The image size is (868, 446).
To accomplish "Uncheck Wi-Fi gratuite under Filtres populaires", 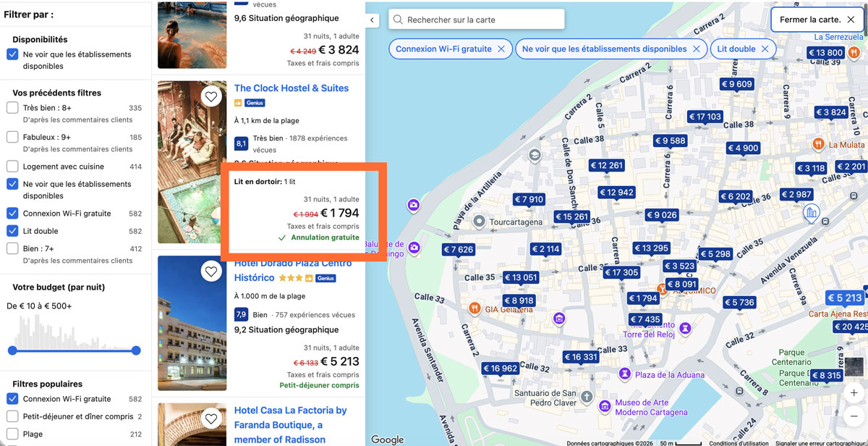I will 12,399.
